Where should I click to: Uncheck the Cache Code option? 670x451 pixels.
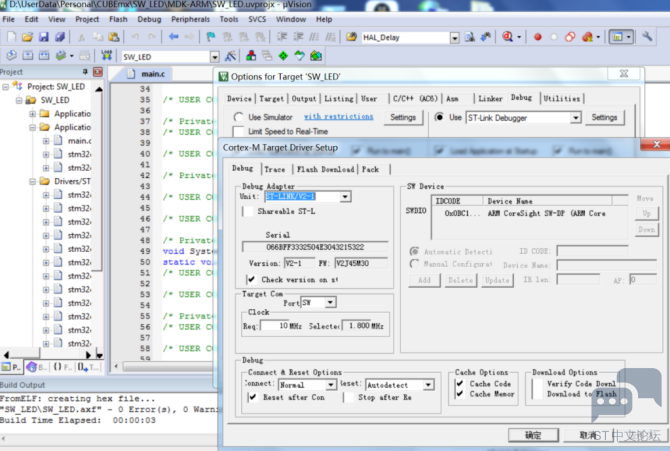(460, 383)
